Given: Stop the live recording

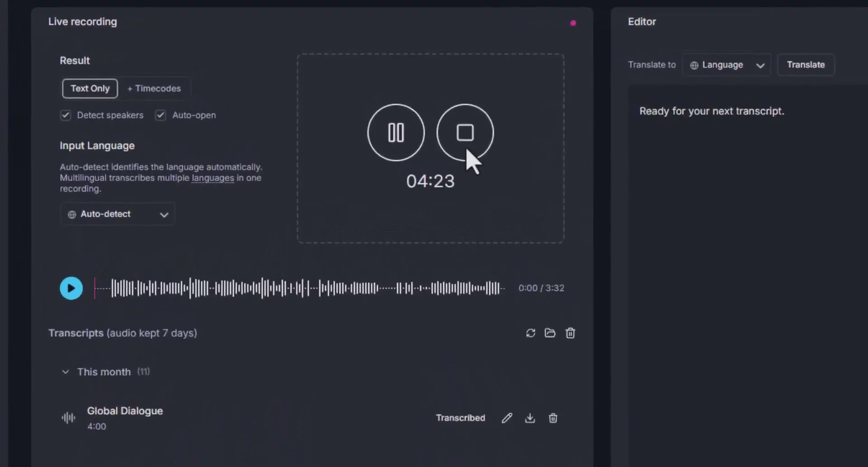Looking at the screenshot, I should 465,133.
